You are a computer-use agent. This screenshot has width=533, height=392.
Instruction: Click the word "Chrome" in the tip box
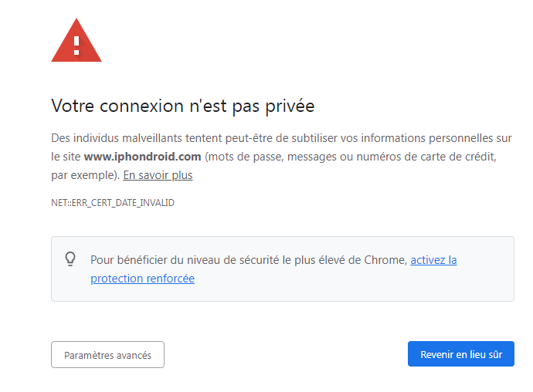(385, 260)
